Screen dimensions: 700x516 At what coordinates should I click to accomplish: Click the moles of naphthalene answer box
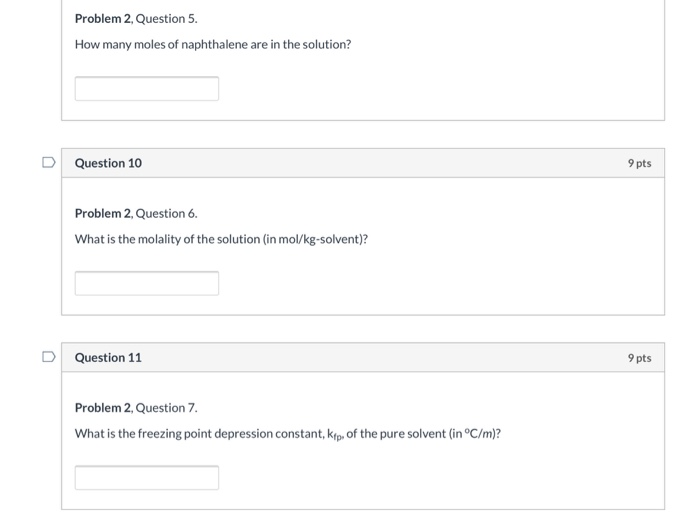click(x=147, y=88)
